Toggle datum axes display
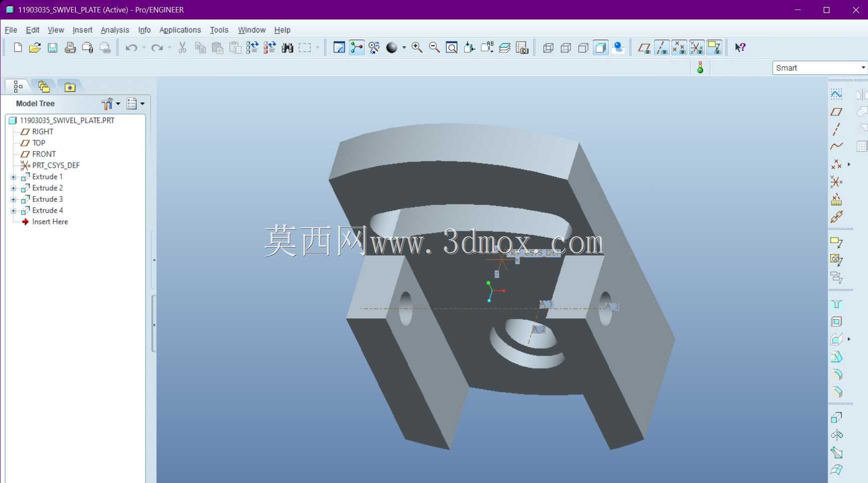This screenshot has width=868, height=483. tap(662, 48)
